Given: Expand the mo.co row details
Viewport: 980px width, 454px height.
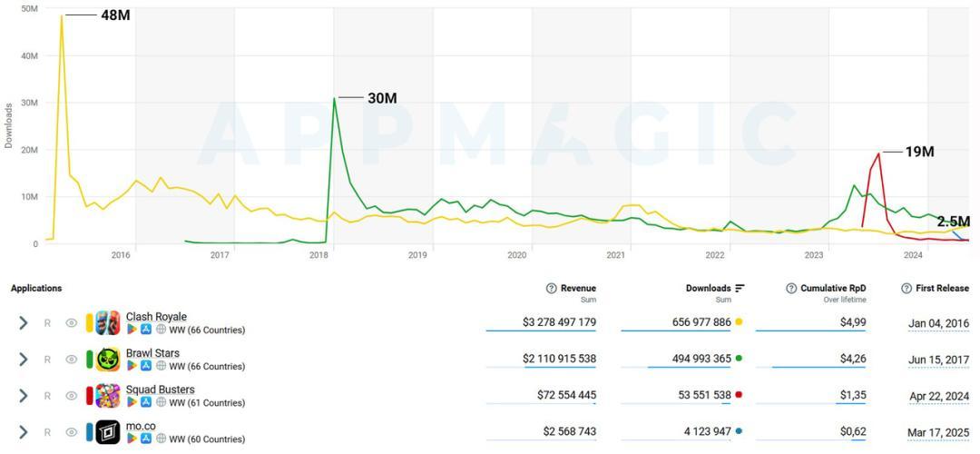Looking at the screenshot, I should [24, 432].
